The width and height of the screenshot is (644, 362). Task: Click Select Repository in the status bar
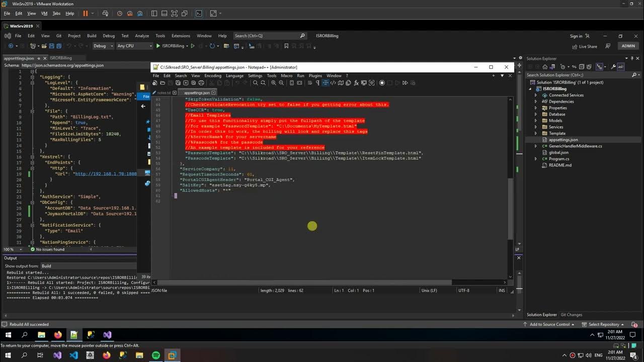coord(604,324)
